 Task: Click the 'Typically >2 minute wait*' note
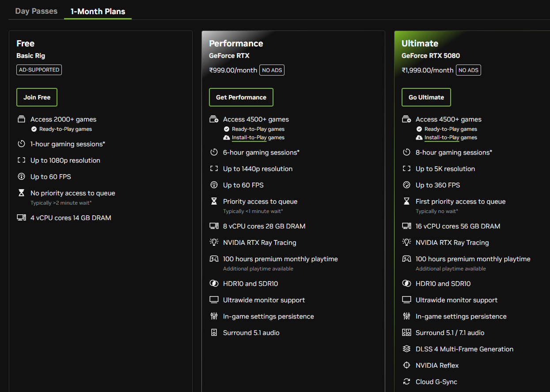pos(61,203)
